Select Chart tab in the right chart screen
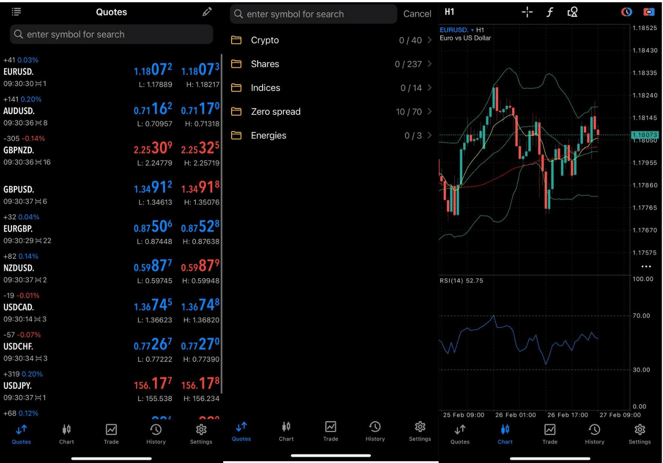Viewport: 663px width, 463px height. [505, 434]
